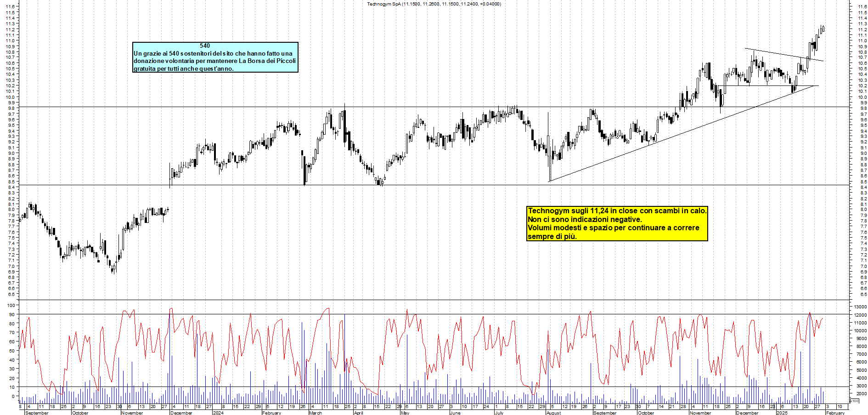
Task: Click '50' on the left oscillator axis
Action: point(11,351)
